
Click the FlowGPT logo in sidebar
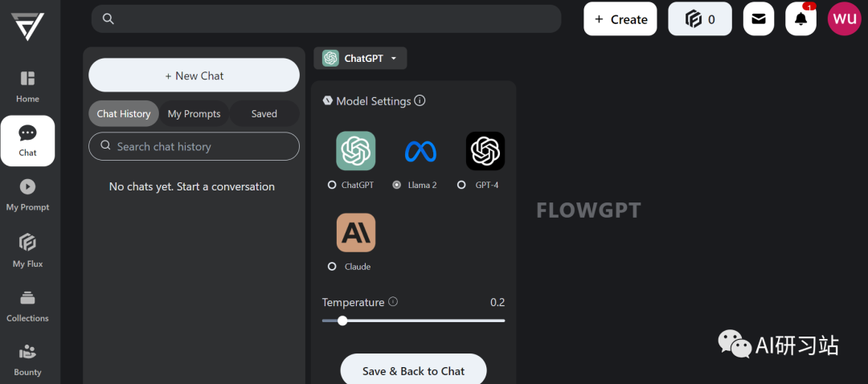pyautogui.click(x=27, y=26)
